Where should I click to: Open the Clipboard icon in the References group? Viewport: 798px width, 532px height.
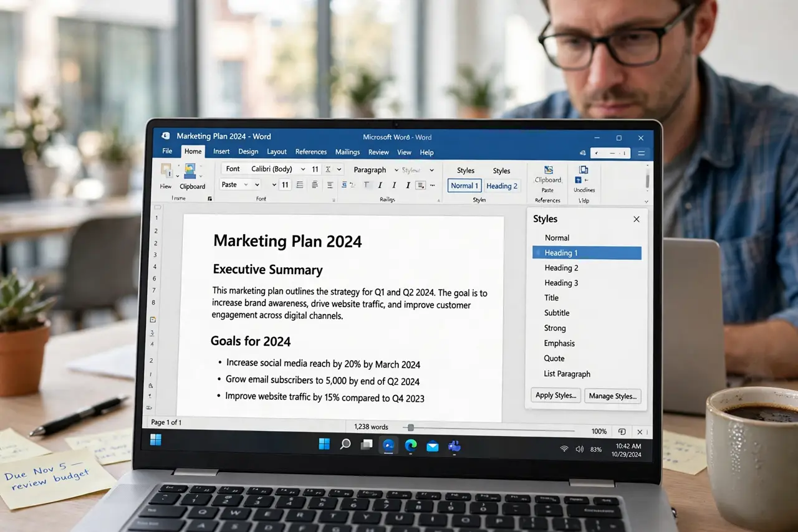click(548, 169)
